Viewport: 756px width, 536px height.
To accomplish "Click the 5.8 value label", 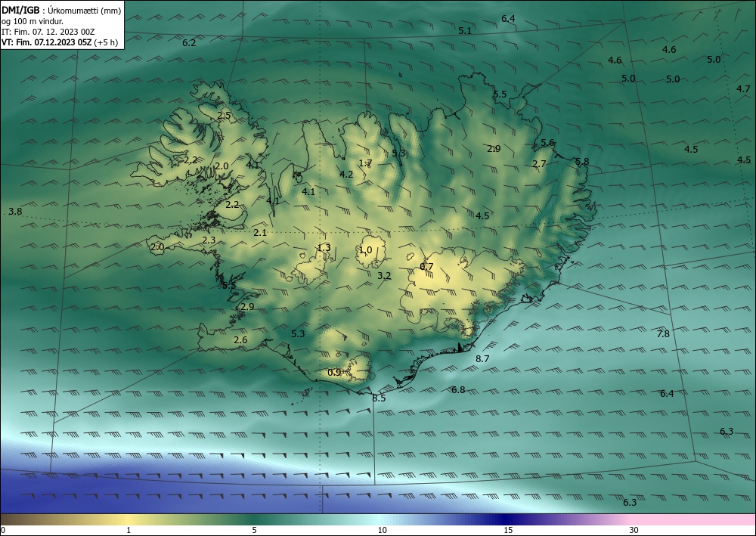I will [582, 162].
